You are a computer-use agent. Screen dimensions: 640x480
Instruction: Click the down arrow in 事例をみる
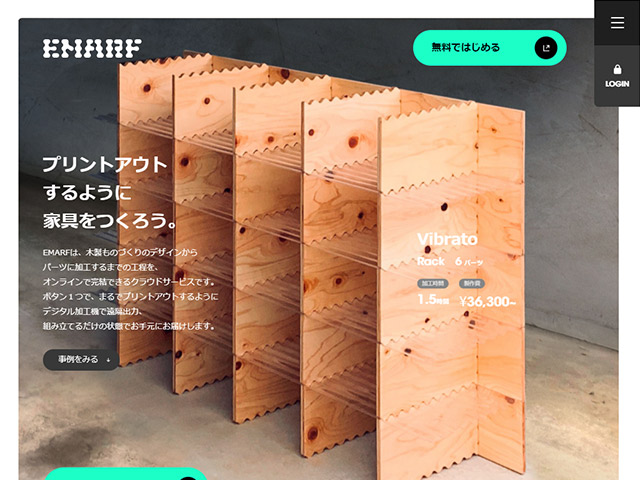pos(108,360)
